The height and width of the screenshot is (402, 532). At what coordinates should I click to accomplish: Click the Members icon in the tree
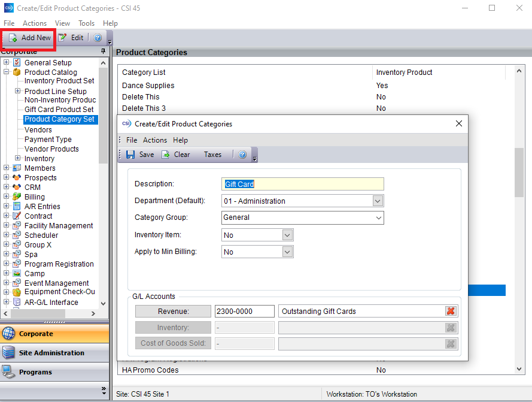coord(17,168)
